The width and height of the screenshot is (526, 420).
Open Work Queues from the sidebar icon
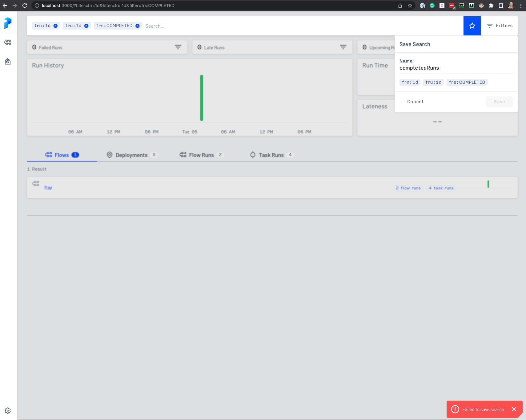(x=8, y=61)
